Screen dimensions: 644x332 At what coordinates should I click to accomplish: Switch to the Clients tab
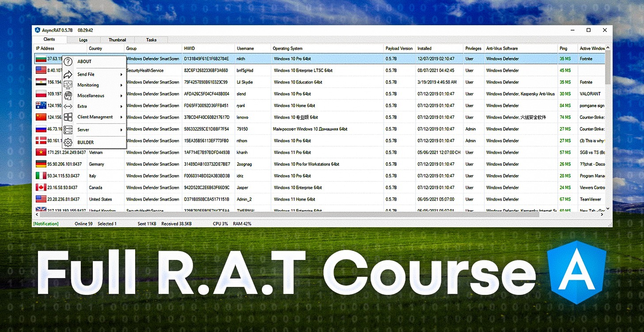coord(49,39)
